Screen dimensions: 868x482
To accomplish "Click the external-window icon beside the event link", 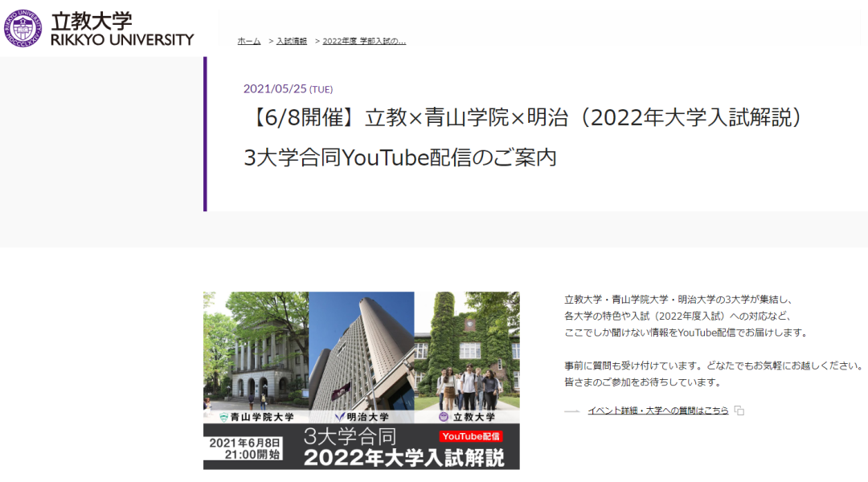I will point(739,411).
